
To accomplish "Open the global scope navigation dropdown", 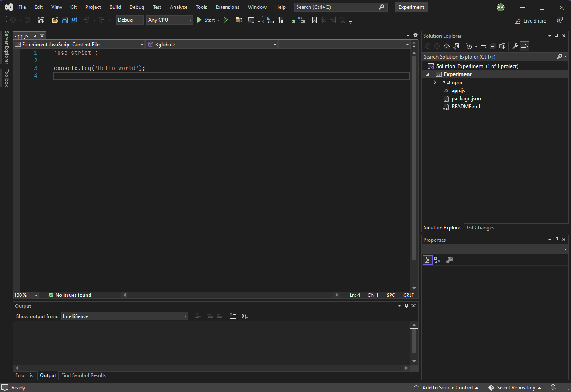I will [x=212, y=45].
